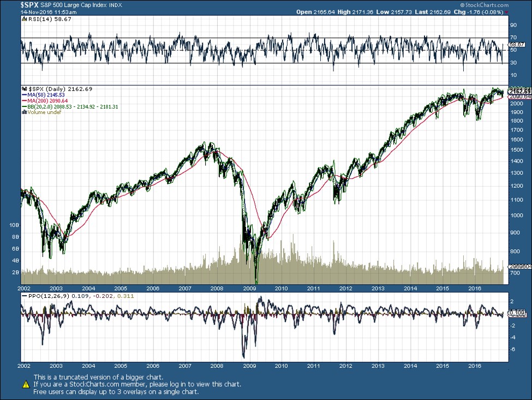Click 2014 on the price chart date axis

click(x=410, y=289)
